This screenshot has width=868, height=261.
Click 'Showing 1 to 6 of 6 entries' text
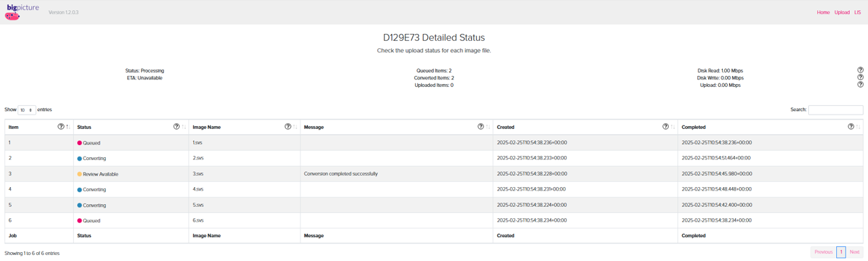pos(32,253)
